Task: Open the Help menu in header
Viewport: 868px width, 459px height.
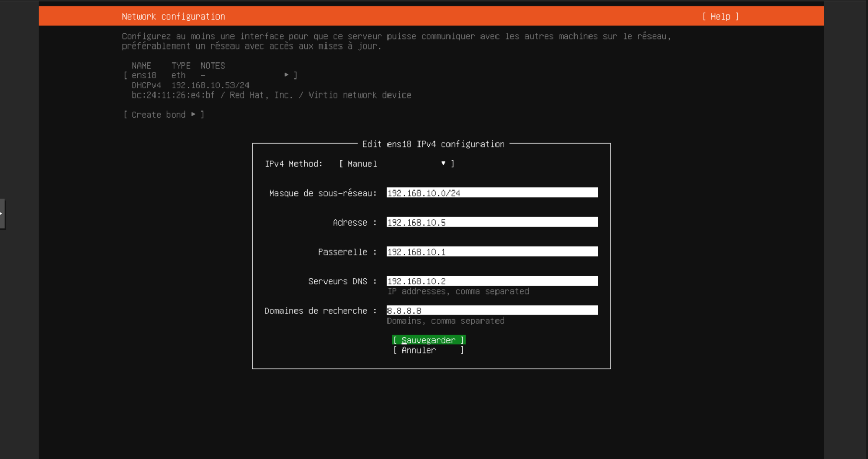Action: tap(720, 17)
